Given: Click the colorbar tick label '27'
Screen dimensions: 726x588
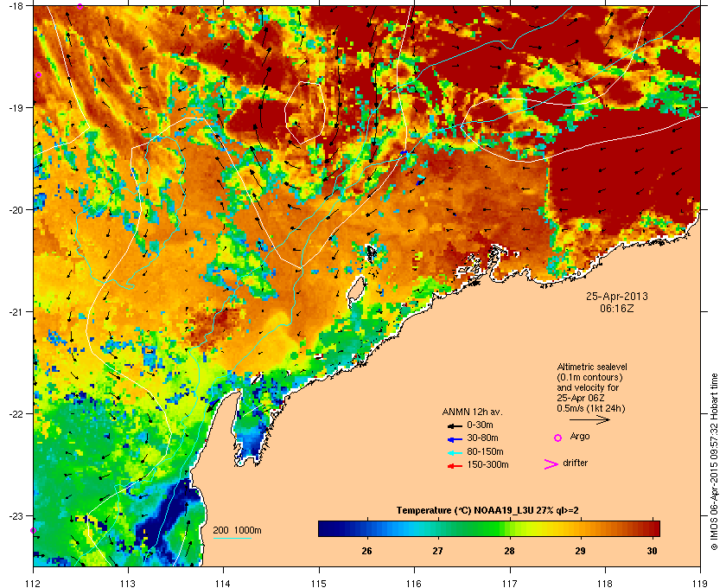Looking at the screenshot, I should pos(438,552).
